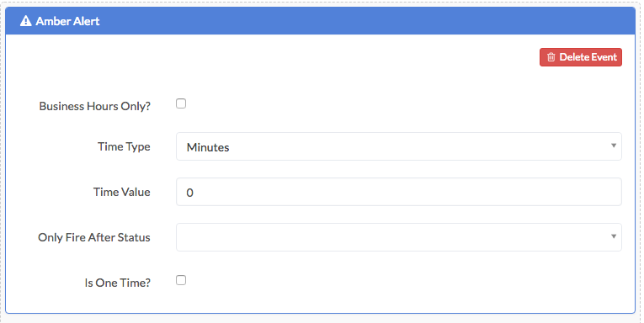Focus the Time Value input field

click(x=399, y=192)
